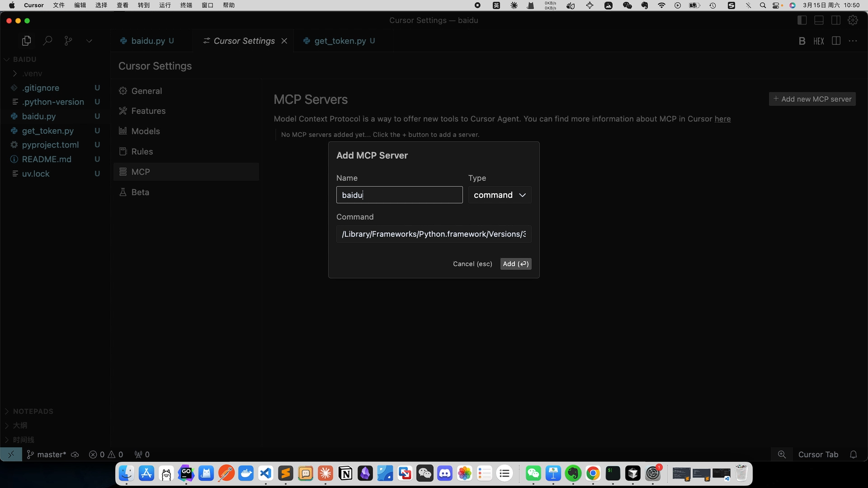The width and height of the screenshot is (868, 488).
Task: Open Discord from the dock
Action: (445, 473)
